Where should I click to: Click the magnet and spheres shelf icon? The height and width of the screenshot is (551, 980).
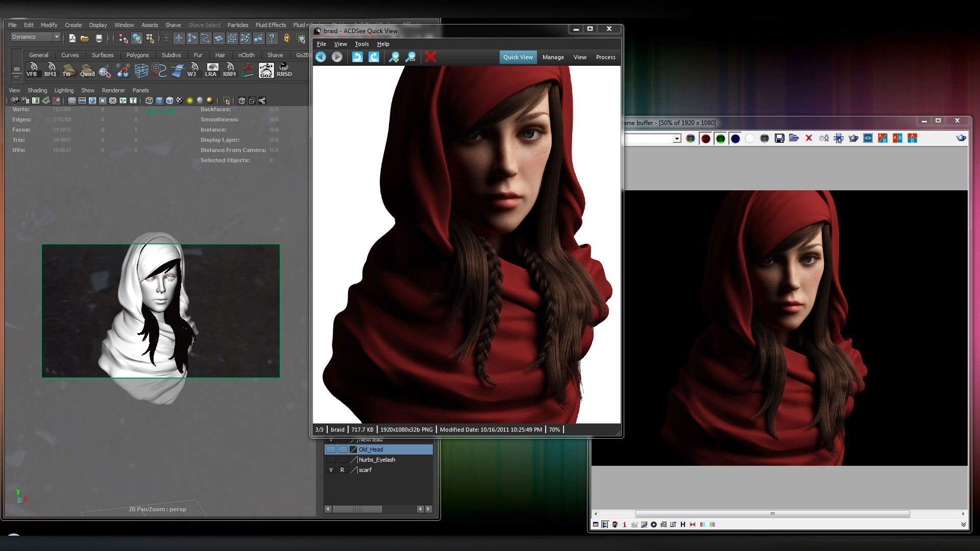(123, 70)
